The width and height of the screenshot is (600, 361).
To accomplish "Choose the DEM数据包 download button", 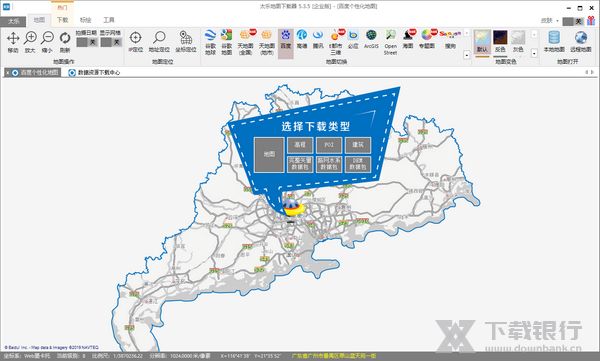I will pos(358,164).
